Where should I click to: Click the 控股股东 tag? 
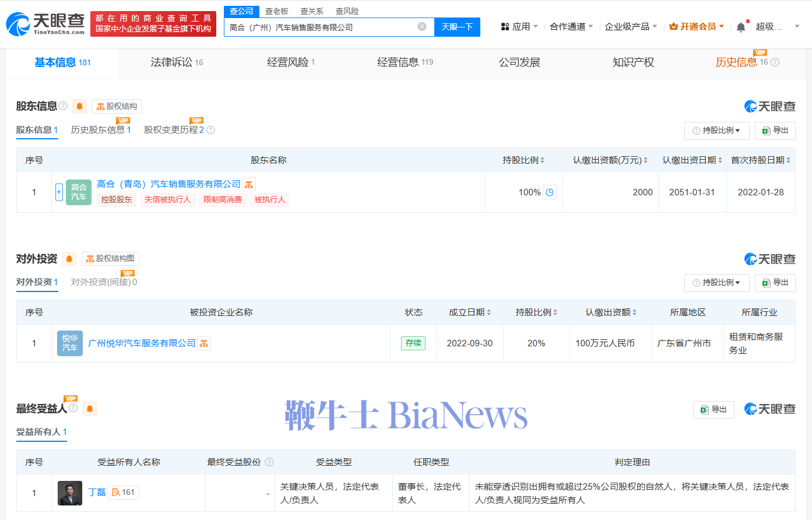click(x=117, y=199)
